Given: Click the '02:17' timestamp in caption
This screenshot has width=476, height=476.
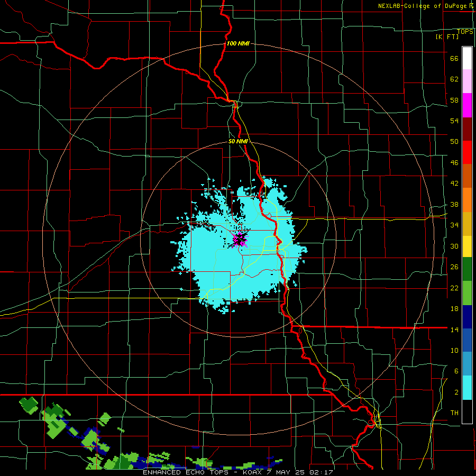Looking at the screenshot, I should [x=321, y=472].
